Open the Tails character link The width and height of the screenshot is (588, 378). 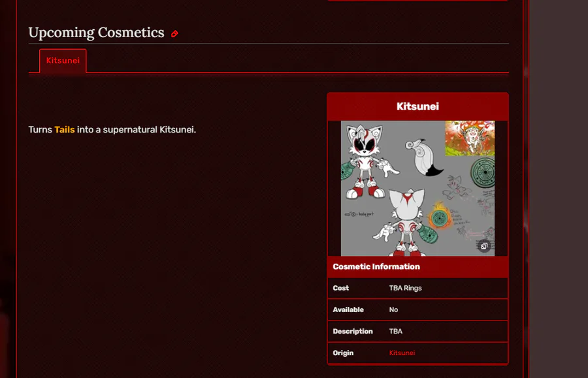pyautogui.click(x=65, y=130)
